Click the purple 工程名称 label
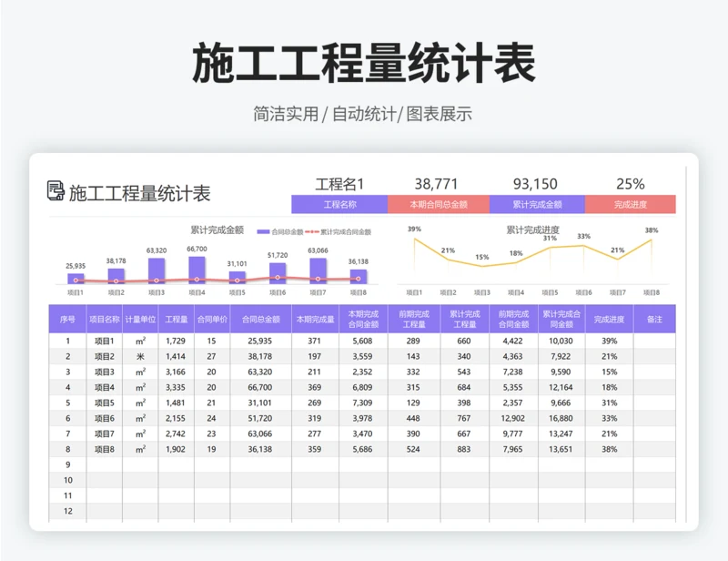Viewport: 728px width, 561px height. (x=339, y=205)
